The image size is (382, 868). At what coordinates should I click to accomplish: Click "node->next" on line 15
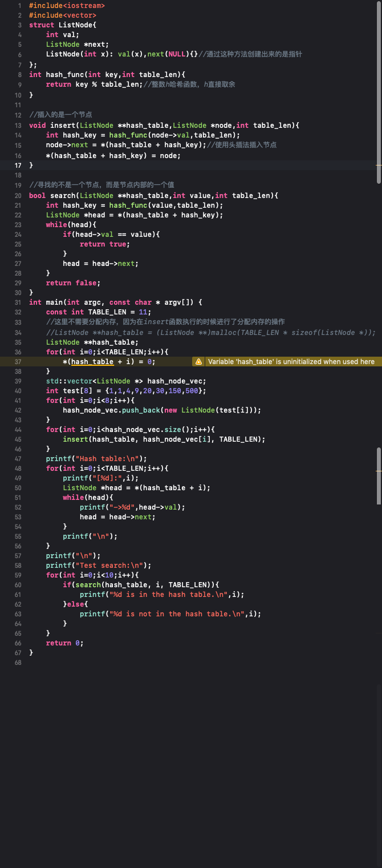(67, 145)
